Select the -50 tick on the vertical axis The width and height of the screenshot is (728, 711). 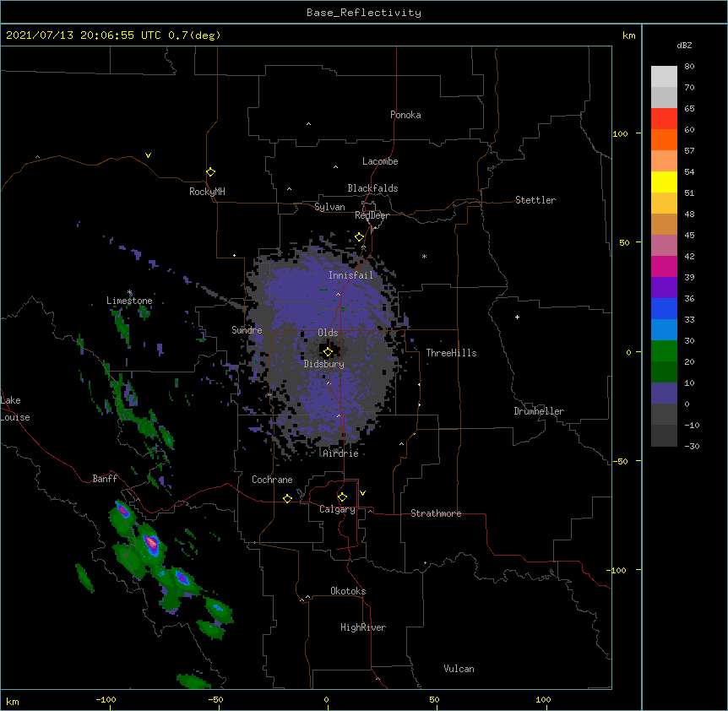[x=620, y=461]
